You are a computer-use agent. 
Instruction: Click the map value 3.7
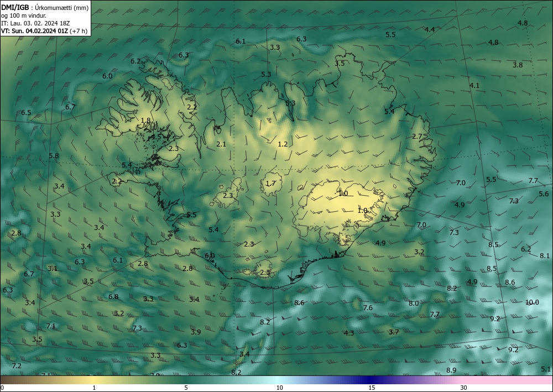[394, 332]
